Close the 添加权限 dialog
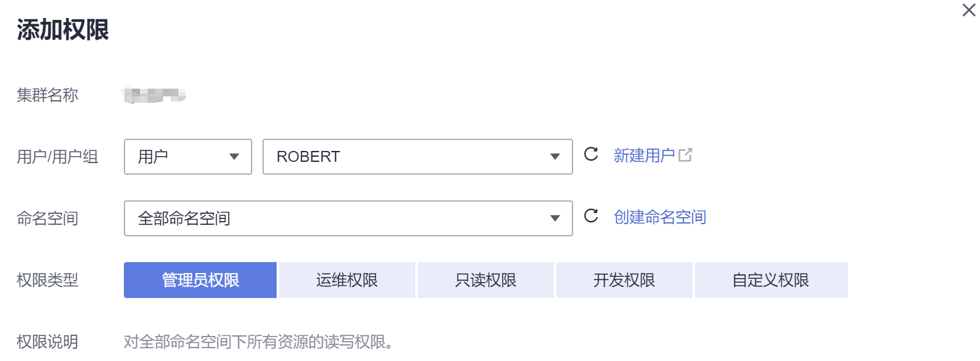The width and height of the screenshot is (980, 361). pos(968,10)
